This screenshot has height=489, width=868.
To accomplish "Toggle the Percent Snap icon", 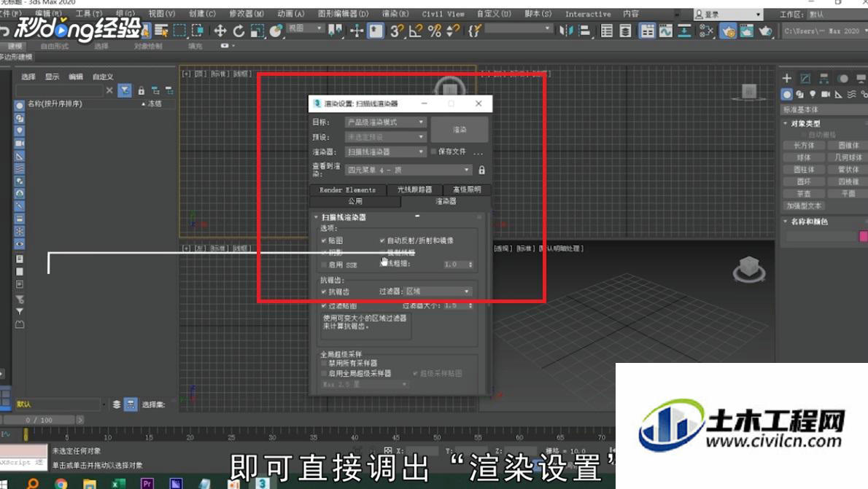I will point(435,31).
